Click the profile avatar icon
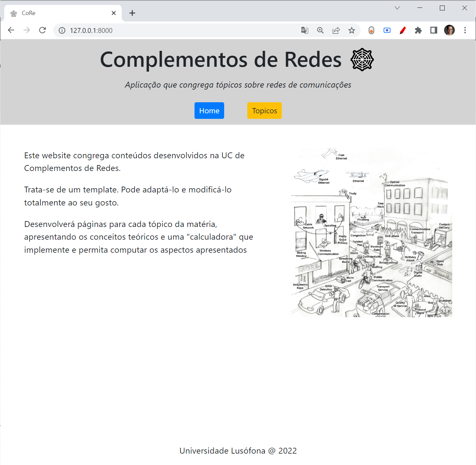Viewport: 476px width, 465px height. (449, 30)
